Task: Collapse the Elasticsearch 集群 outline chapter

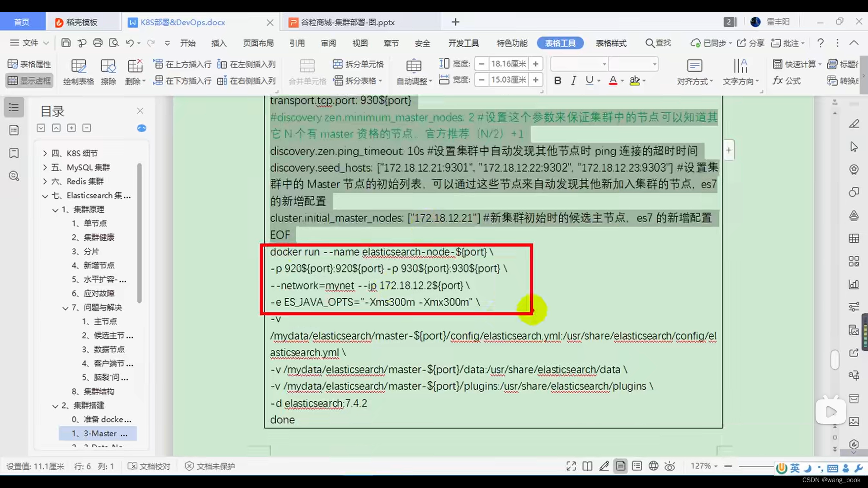Action: 44,196
